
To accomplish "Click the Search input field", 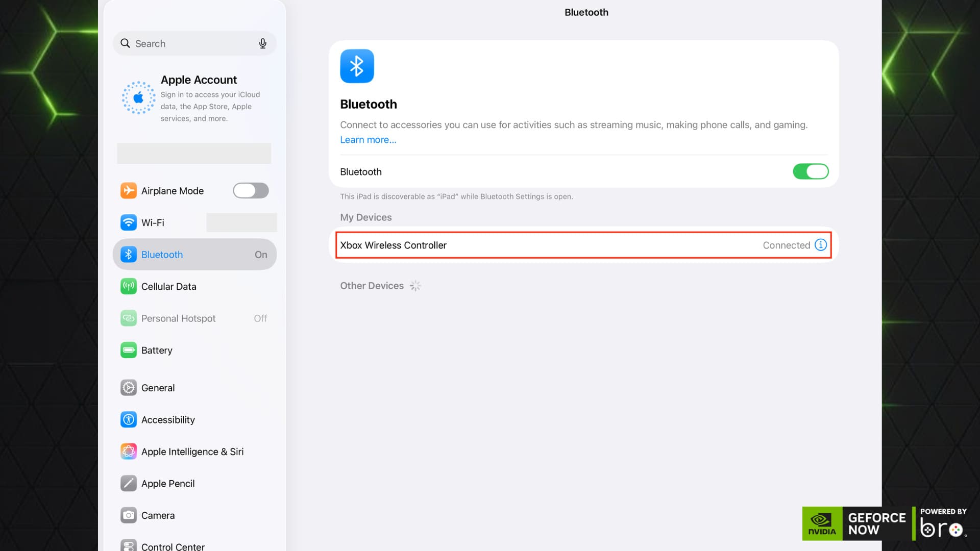I will (x=194, y=43).
